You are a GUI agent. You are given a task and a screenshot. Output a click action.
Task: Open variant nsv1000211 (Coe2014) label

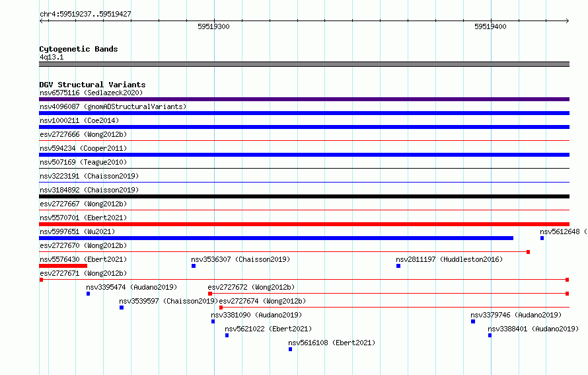[79, 120]
